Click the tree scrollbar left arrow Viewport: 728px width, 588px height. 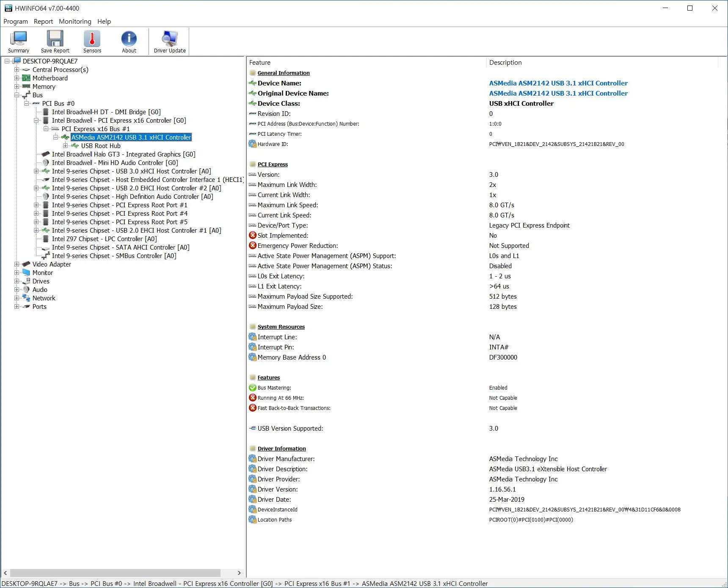click(5, 573)
